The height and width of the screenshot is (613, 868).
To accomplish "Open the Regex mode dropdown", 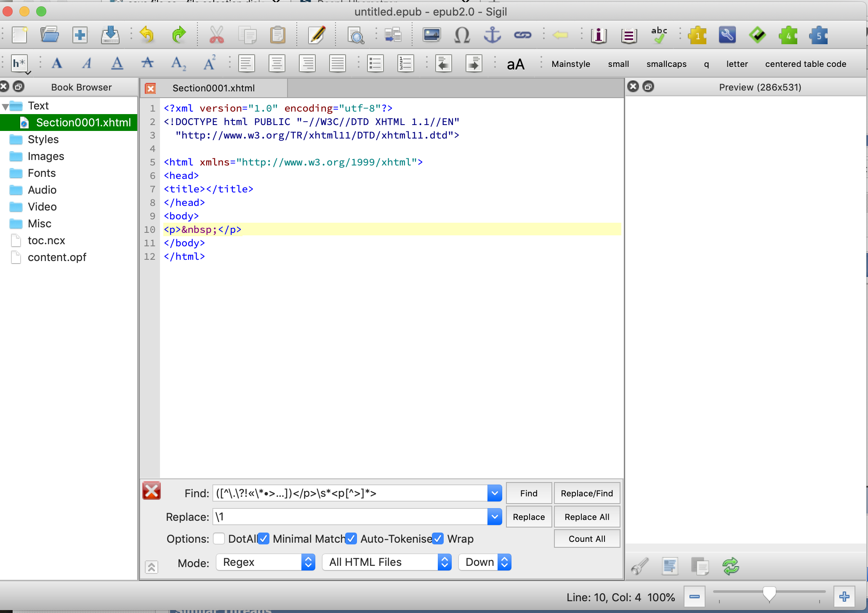I will [265, 562].
